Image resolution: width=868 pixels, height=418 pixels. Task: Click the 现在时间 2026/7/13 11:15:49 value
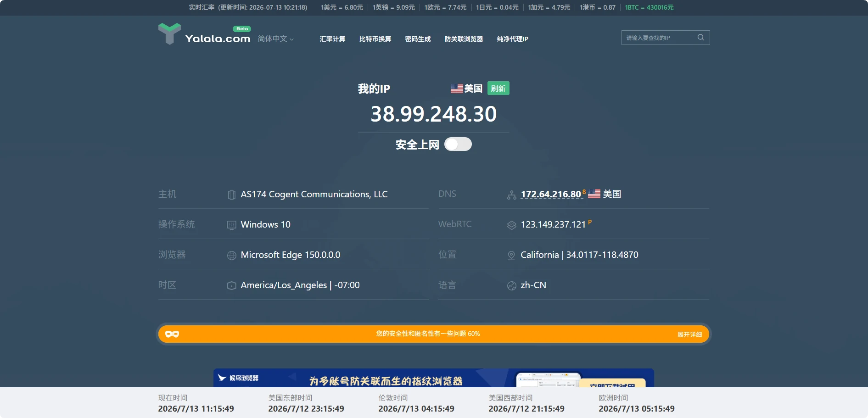click(196, 408)
